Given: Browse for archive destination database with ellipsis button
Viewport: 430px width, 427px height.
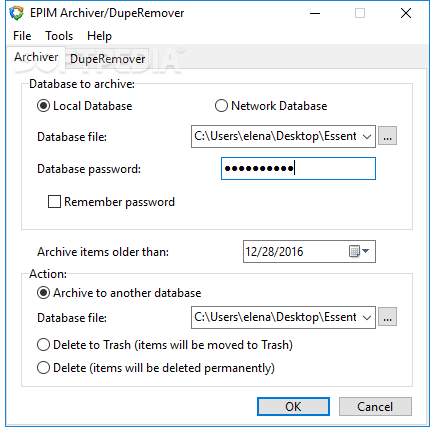Looking at the screenshot, I should pyautogui.click(x=387, y=317).
